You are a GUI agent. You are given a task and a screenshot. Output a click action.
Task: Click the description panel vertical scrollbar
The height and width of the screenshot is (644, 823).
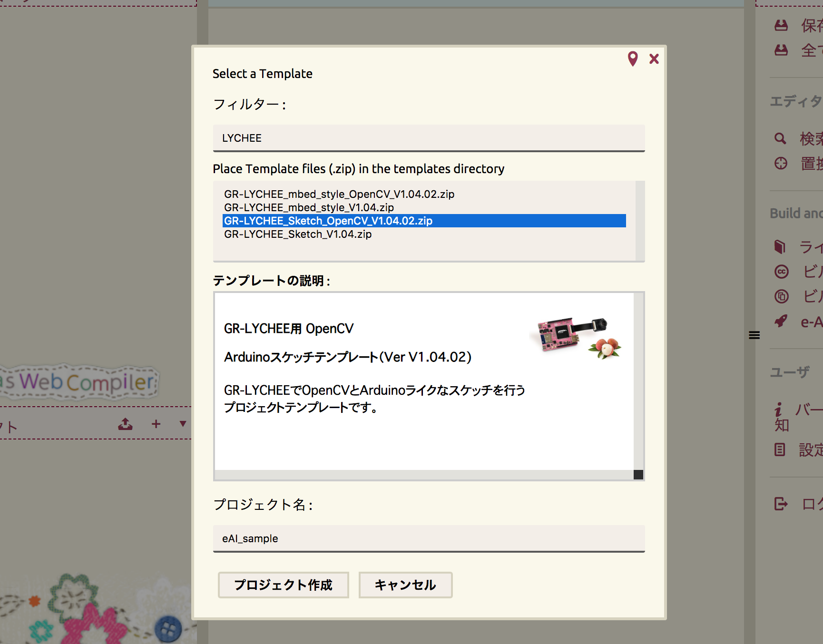[x=638, y=381]
